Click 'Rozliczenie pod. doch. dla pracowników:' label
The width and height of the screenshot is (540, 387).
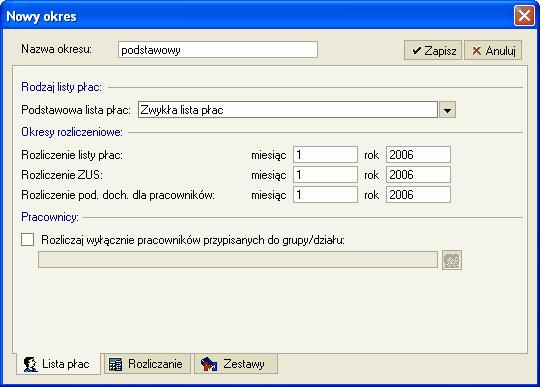[x=118, y=195]
